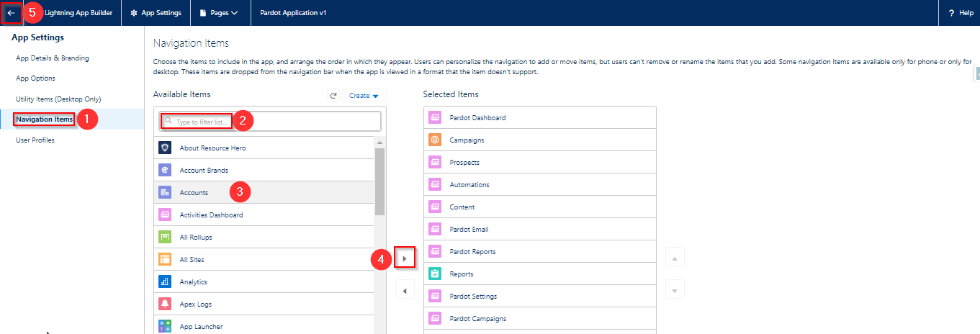Select Utility Items (Desktop Only)
This screenshot has width=980, height=334.
(58, 99)
